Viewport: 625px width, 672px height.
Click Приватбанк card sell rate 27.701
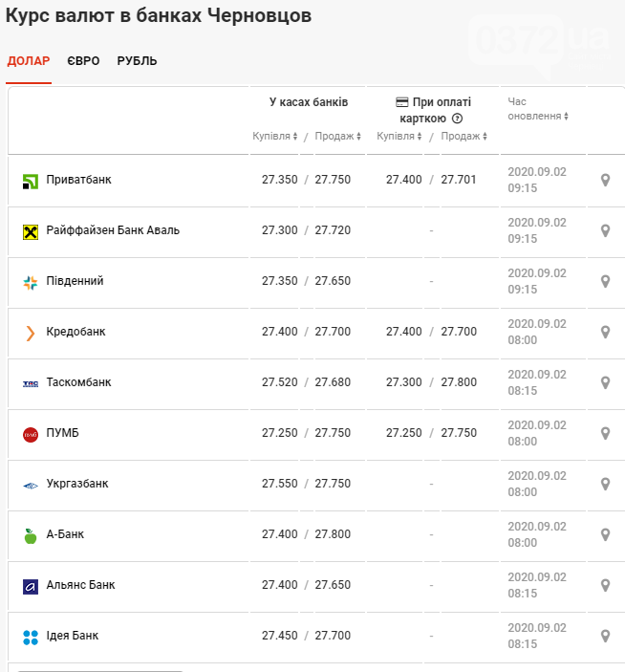(x=459, y=180)
